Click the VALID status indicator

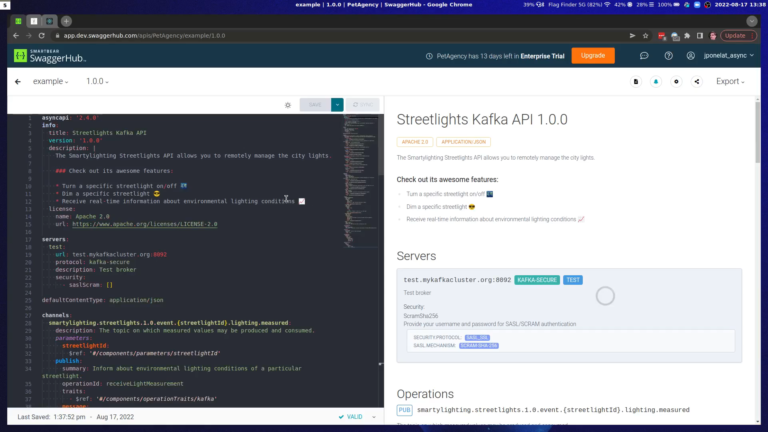(x=351, y=417)
